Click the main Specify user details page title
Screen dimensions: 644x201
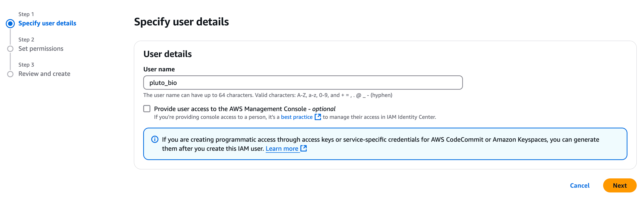[x=181, y=22]
